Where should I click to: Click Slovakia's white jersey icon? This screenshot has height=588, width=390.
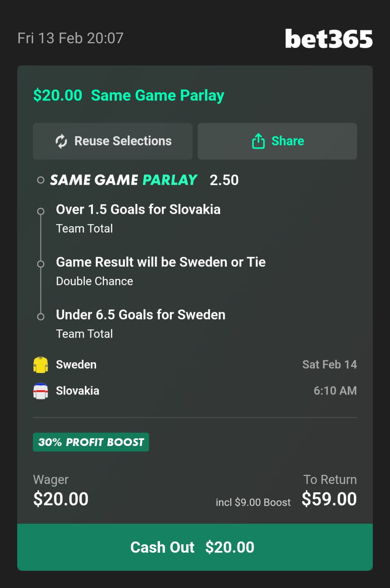click(x=41, y=391)
